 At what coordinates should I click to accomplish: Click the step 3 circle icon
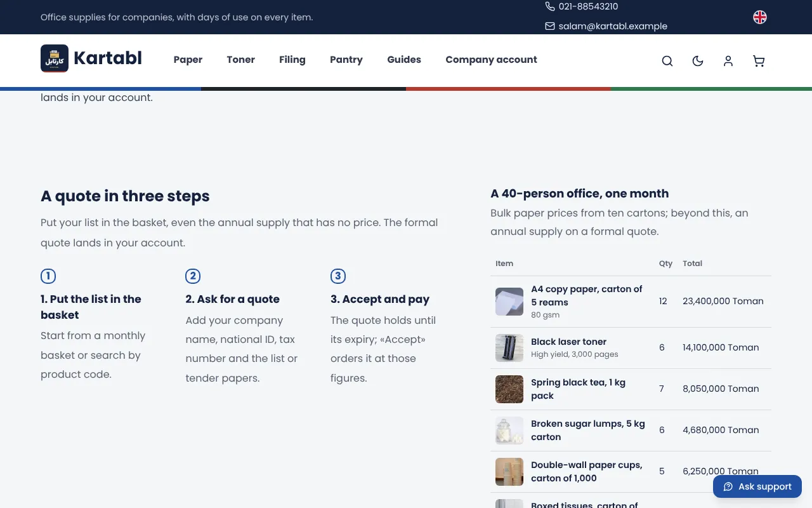tap(338, 276)
